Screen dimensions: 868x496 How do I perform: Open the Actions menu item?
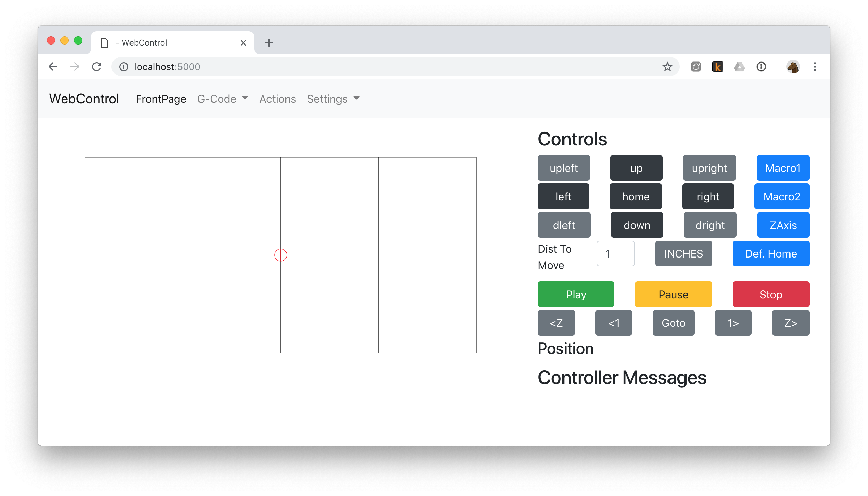coord(277,99)
